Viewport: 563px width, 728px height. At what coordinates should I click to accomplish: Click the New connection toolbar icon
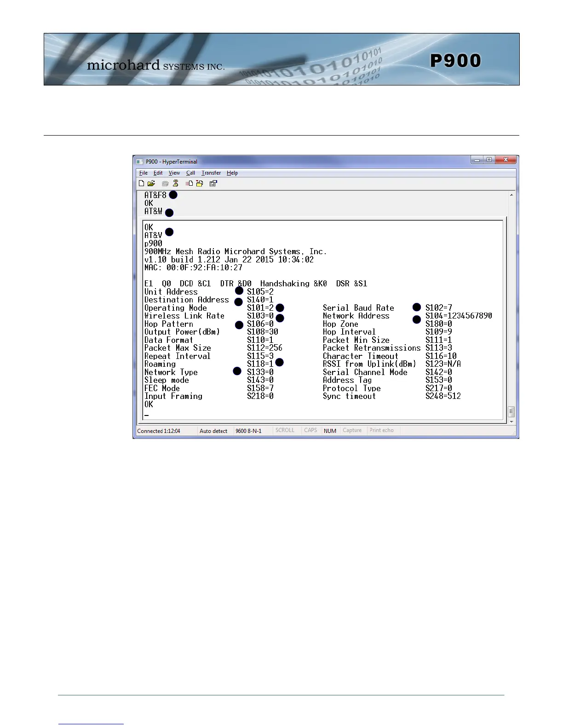tap(142, 183)
